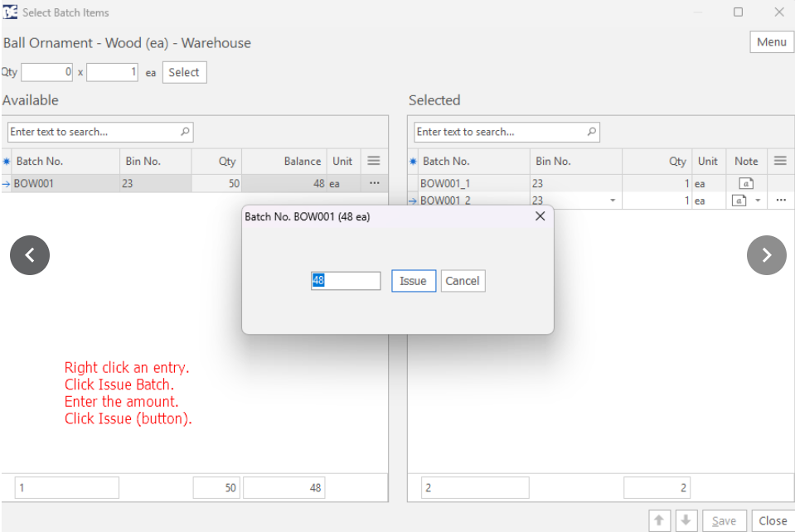Open the Menu button
Screen dimensions: 795x532
coord(771,42)
